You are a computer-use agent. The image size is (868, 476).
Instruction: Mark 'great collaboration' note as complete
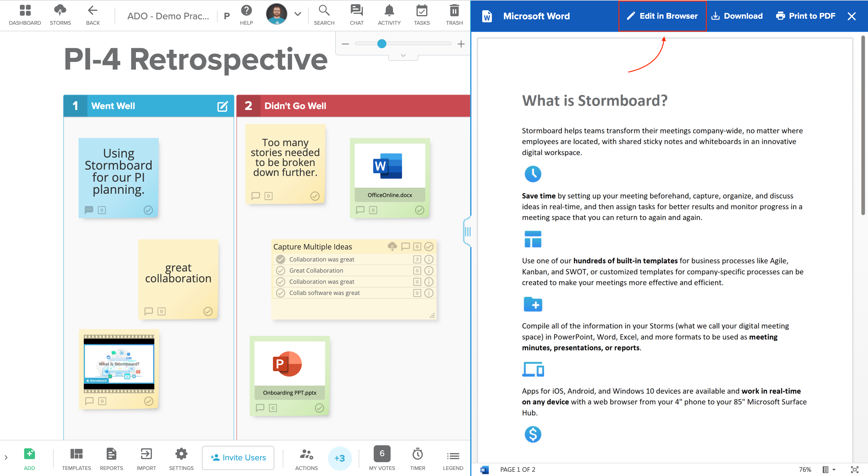(x=208, y=311)
